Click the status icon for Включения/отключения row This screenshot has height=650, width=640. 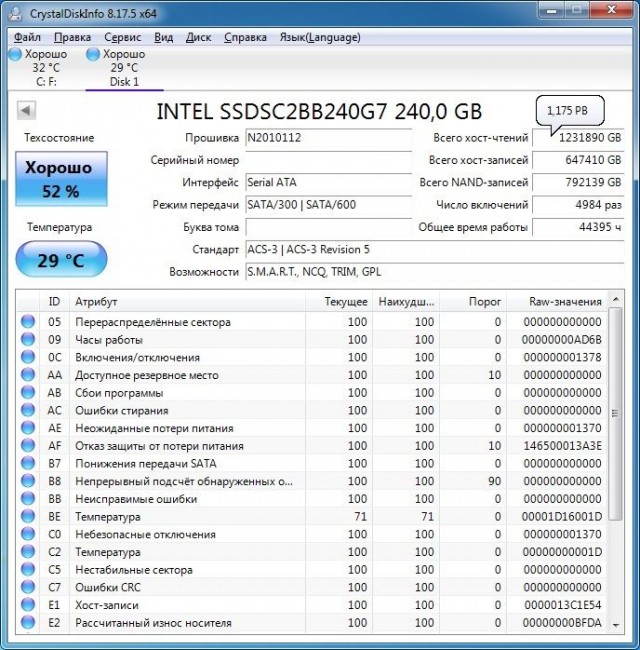[28, 357]
